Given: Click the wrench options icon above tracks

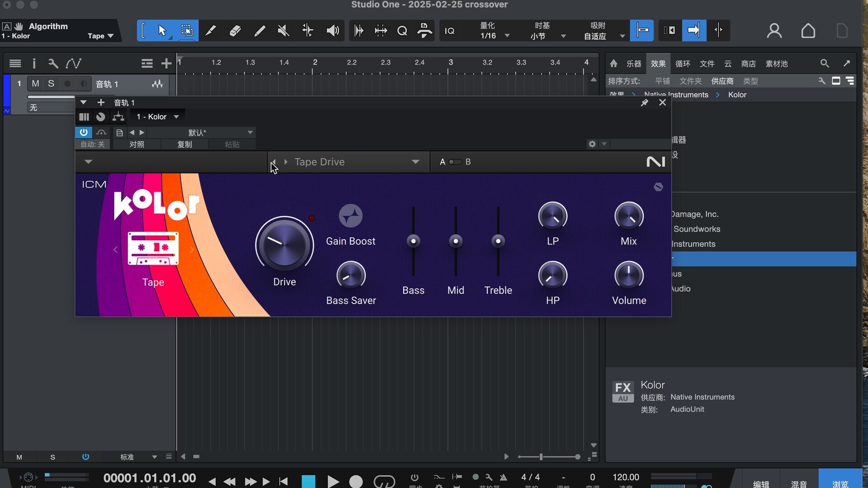Looking at the screenshot, I should [53, 63].
